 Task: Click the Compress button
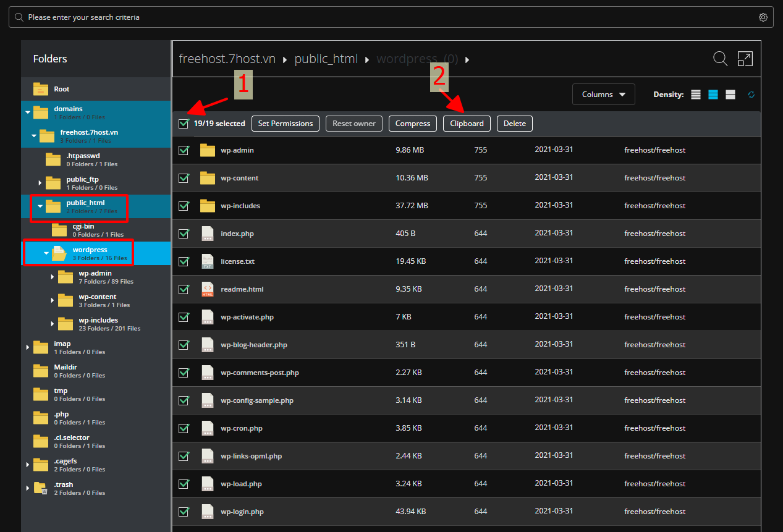coord(412,124)
